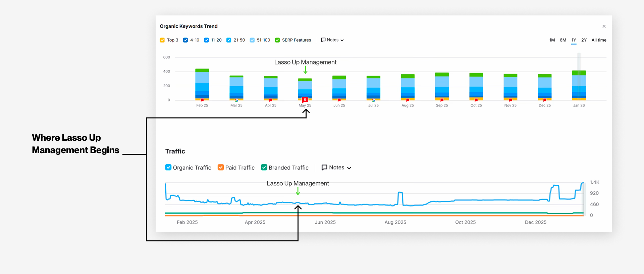Choose the 1M time range

click(552, 40)
